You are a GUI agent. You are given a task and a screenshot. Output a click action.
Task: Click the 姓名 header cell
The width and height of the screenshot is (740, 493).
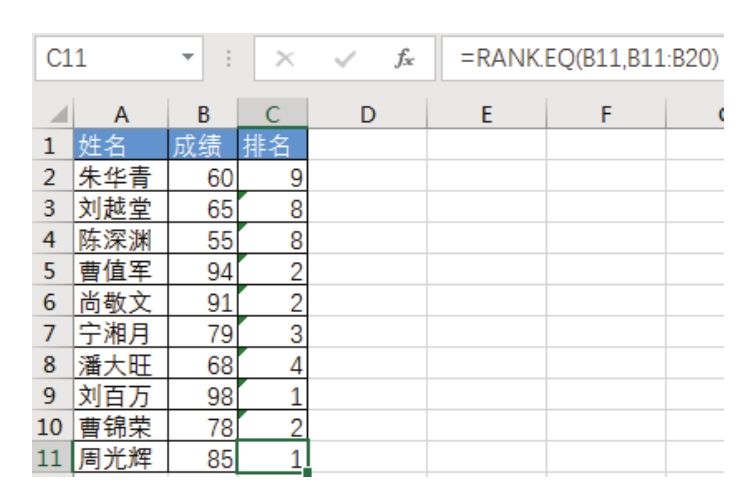pos(119,147)
